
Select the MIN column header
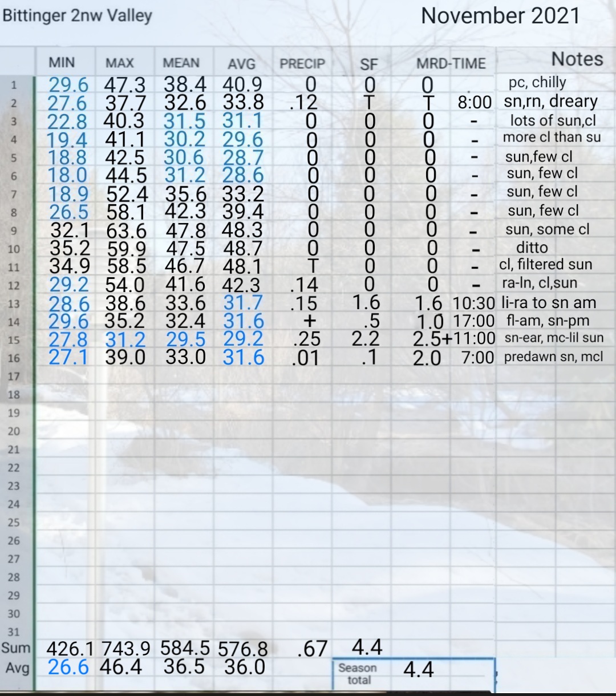(62, 63)
